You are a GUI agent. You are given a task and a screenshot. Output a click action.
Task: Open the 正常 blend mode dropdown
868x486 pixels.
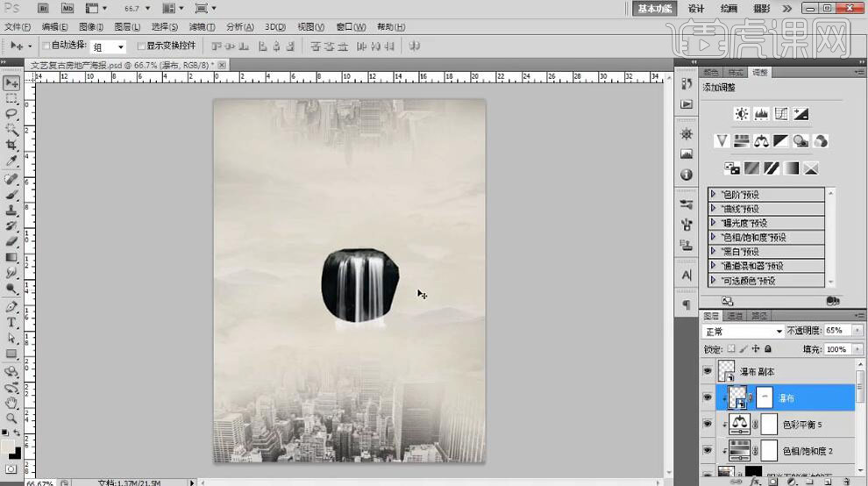(743, 331)
